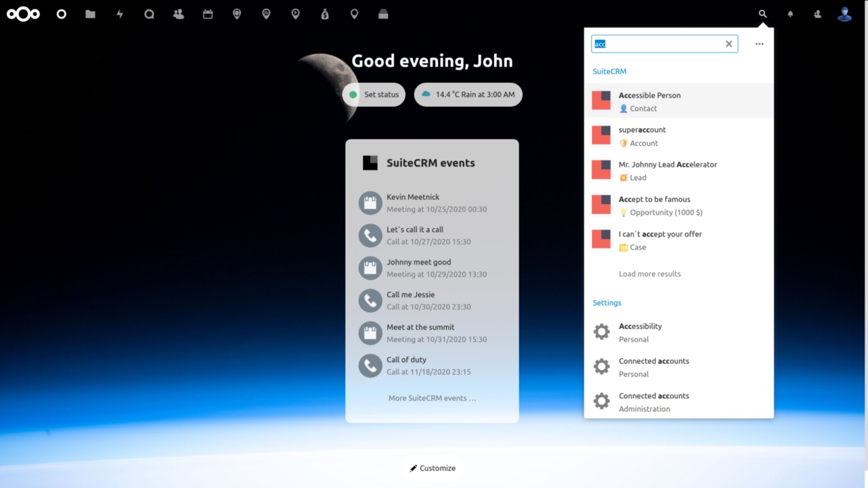This screenshot has height=488, width=868.
Task: Click the Nextcloud logo
Action: pos(23,14)
